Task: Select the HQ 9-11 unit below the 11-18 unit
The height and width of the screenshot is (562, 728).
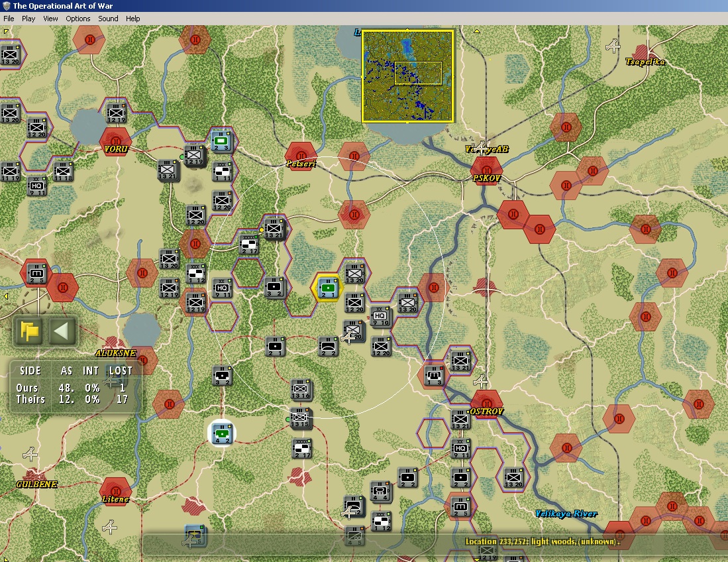Action: pyautogui.click(x=36, y=186)
